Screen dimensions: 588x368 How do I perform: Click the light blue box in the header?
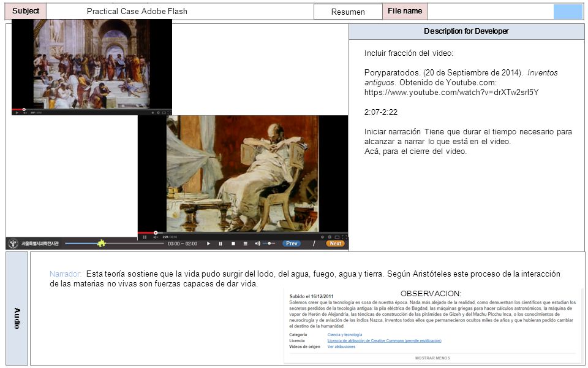[568, 12]
